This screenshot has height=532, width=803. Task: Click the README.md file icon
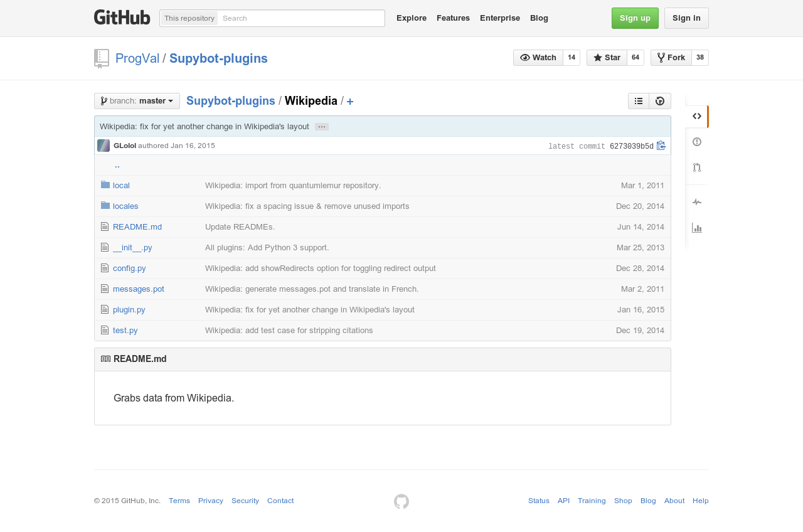pyautogui.click(x=105, y=226)
